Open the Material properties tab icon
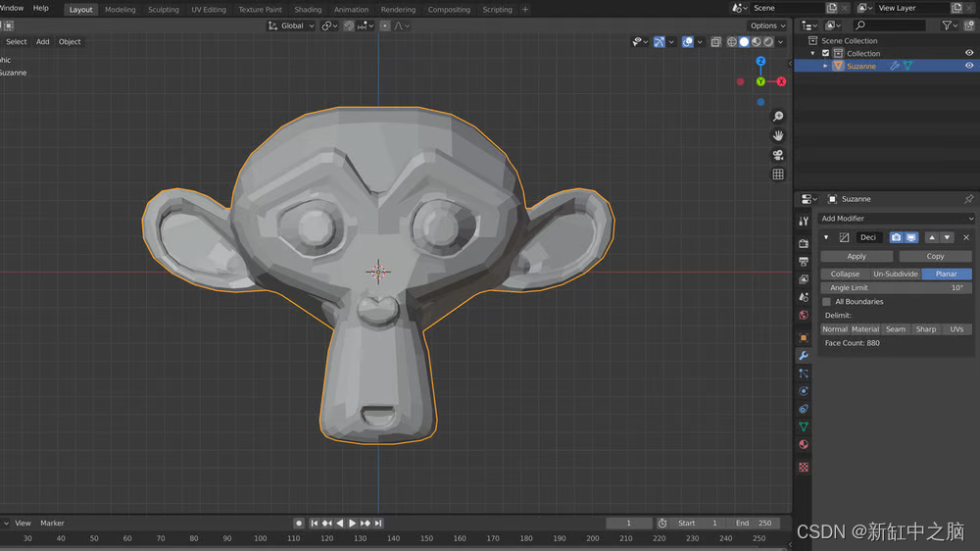 point(804,444)
